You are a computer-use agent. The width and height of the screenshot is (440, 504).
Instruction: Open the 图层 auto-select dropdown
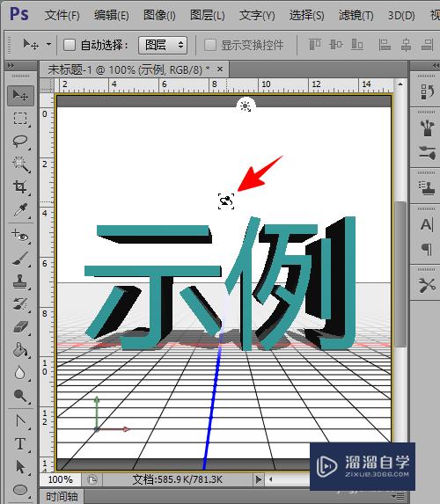pos(163,45)
